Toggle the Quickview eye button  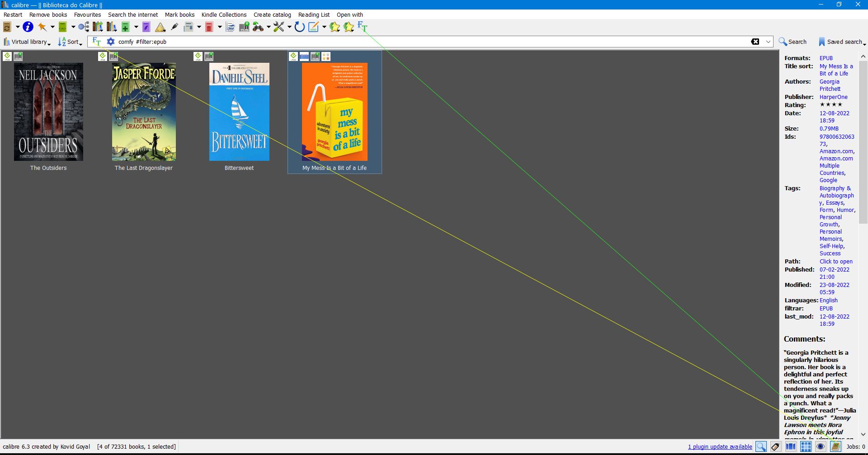tap(821, 446)
